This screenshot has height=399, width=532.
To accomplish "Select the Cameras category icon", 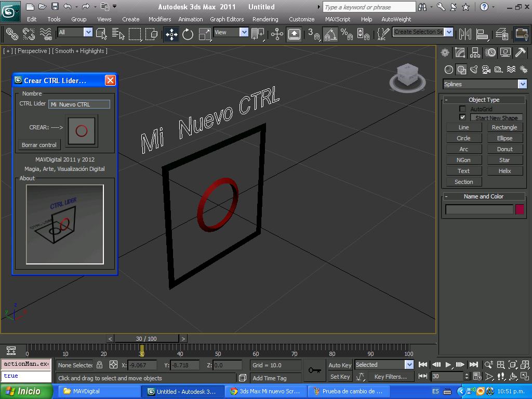I will pos(486,70).
